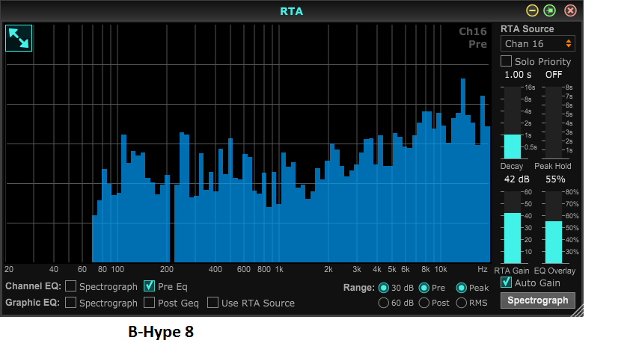Close the RTA window with the red X
633x364 pixels.
coord(570,10)
